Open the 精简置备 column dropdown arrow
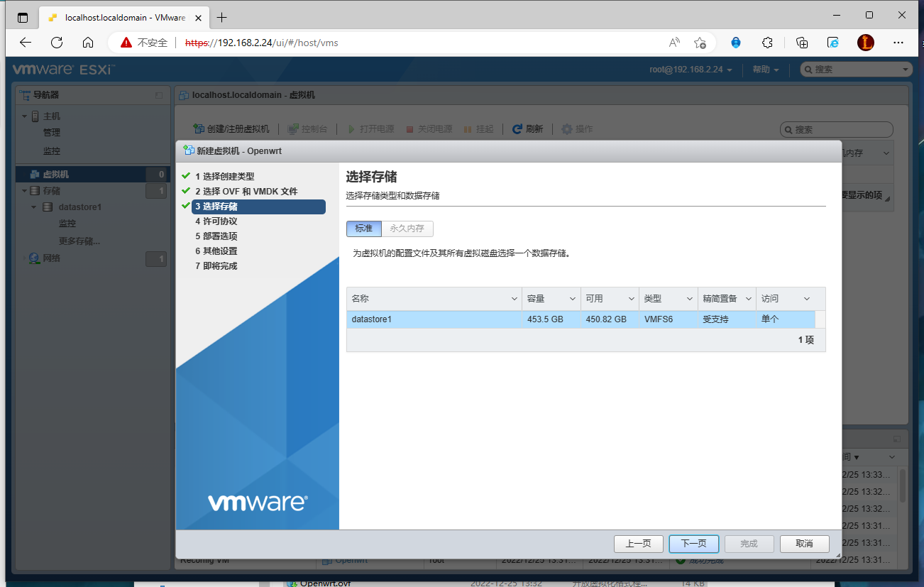This screenshot has height=587, width=924. pos(748,300)
